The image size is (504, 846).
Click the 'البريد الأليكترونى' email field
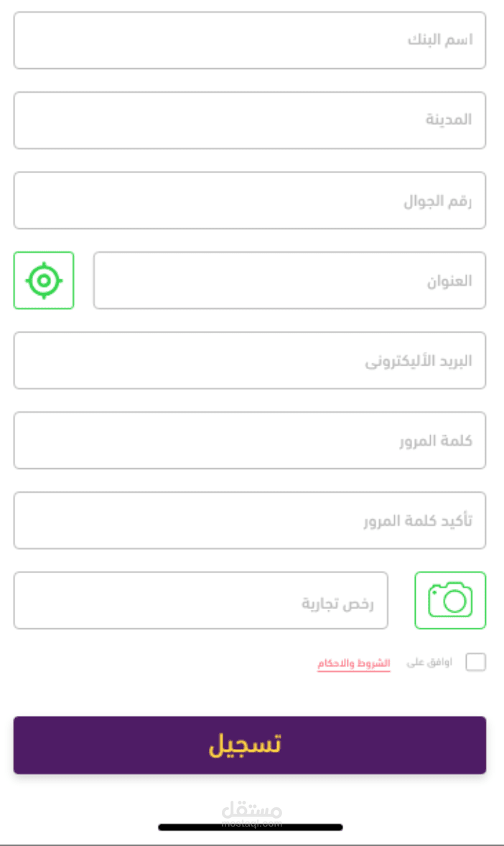[249, 361]
